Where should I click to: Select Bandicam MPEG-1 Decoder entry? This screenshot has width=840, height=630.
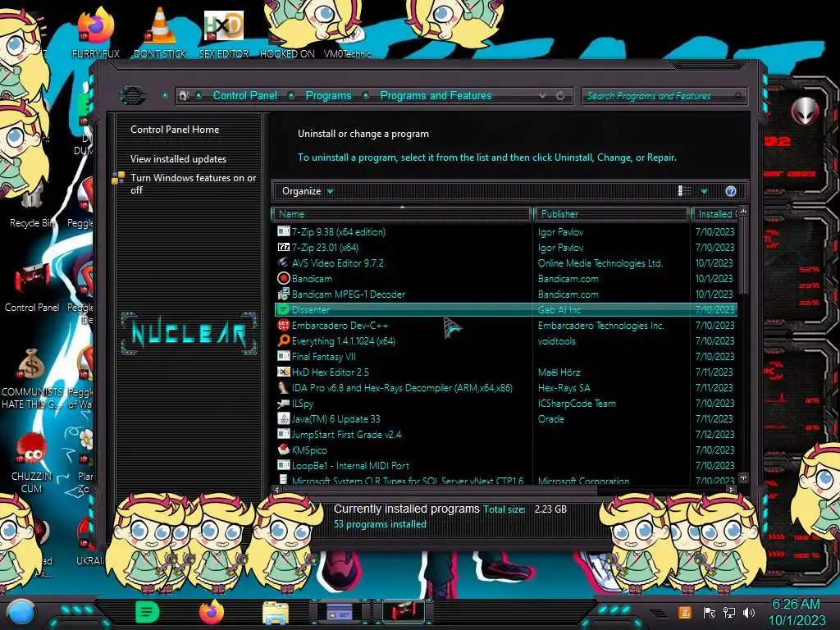[x=348, y=294]
